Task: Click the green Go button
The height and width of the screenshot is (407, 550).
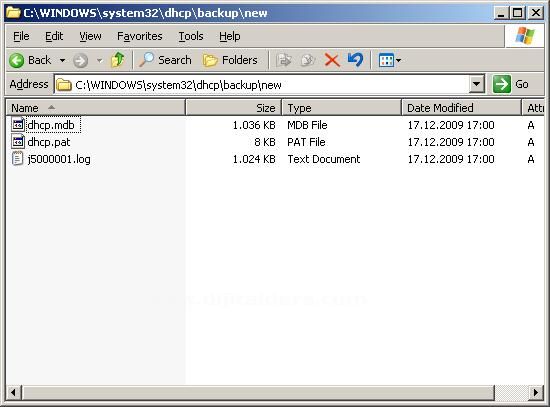Action: click(510, 84)
